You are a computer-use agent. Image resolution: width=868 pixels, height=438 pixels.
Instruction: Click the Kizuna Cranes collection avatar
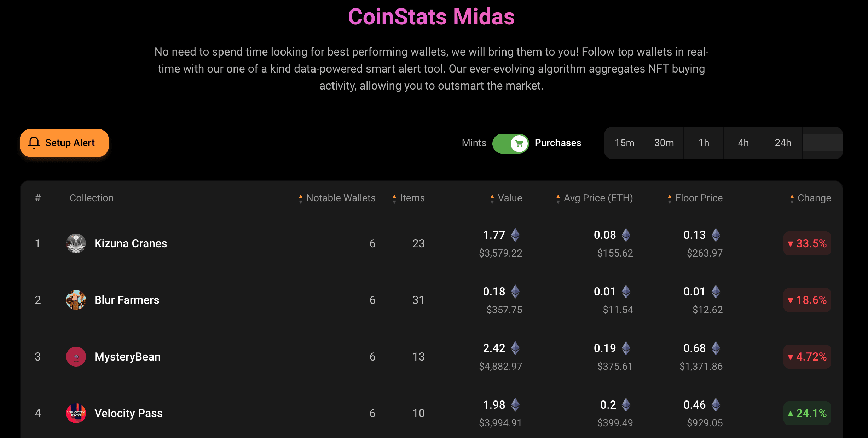tap(76, 243)
